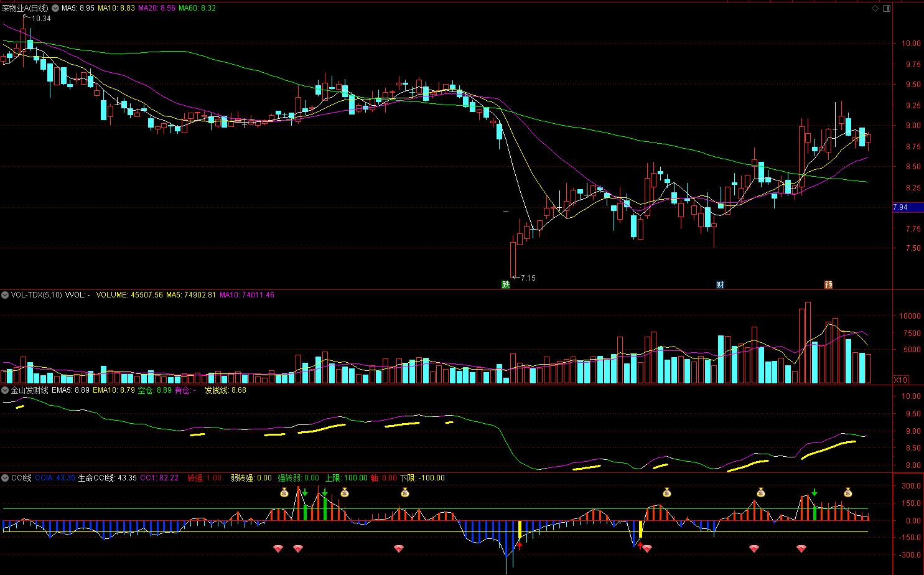The width and height of the screenshot is (924, 575).
Task: Click volume MA10: 74011.46 label
Action: (x=247, y=295)
